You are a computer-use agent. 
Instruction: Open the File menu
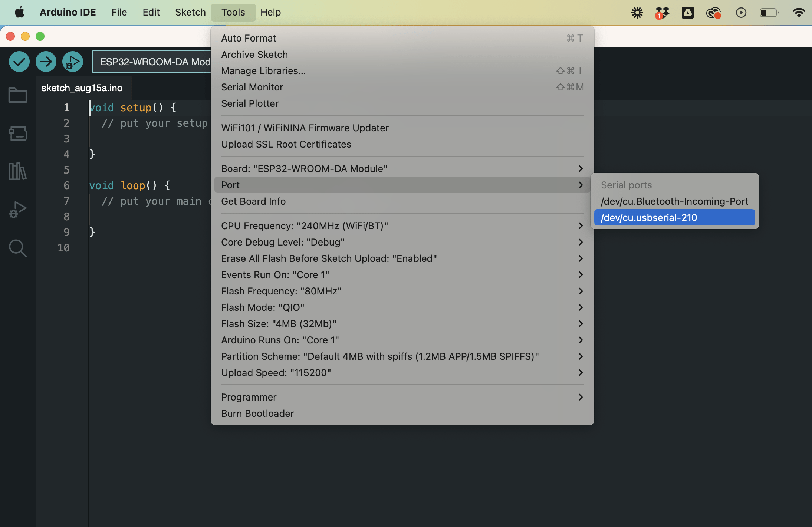[119, 12]
